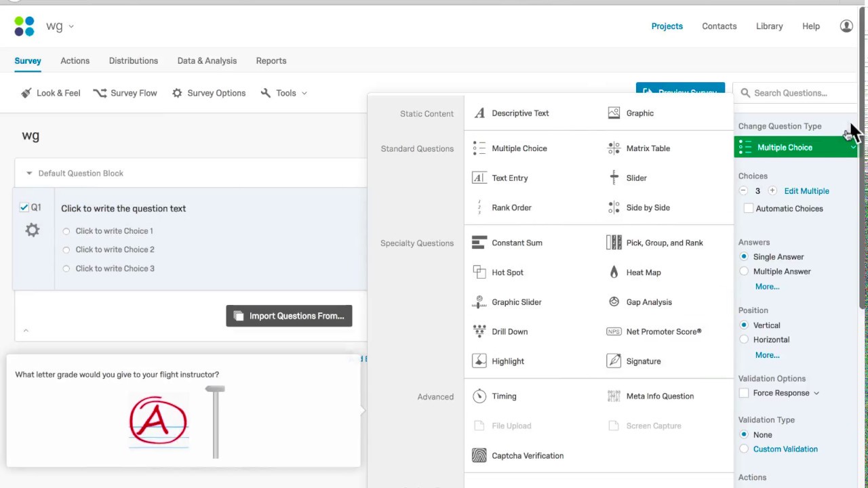Expand Force Response options arrow
The width and height of the screenshot is (868, 488).
816,393
